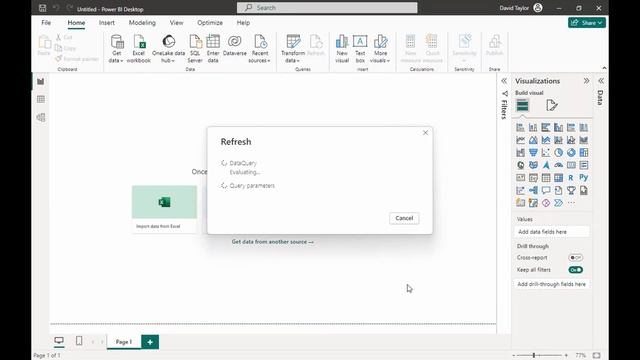Click the zoom out minus button
Screen dimensions: 640x360
(514, 356)
